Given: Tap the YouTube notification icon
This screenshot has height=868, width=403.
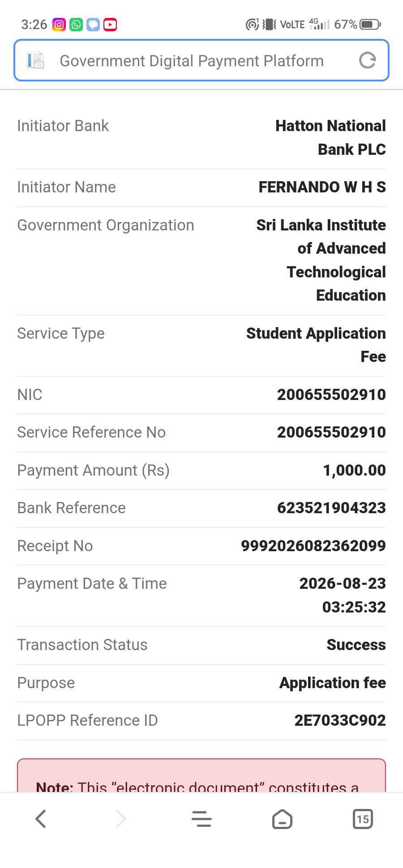Looking at the screenshot, I should pos(110,24).
